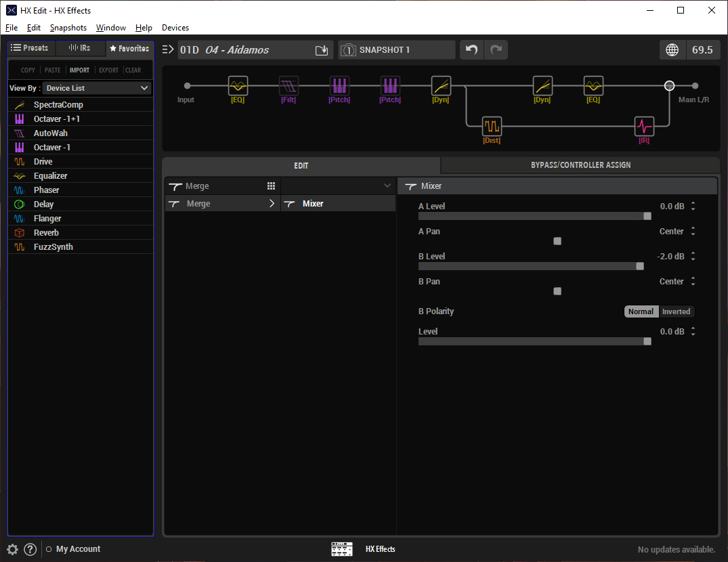
Task: Click the CLEAR button
Action: 133,70
